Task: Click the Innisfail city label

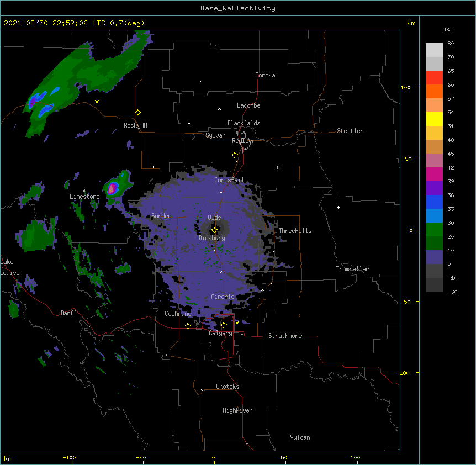Action: click(x=229, y=180)
